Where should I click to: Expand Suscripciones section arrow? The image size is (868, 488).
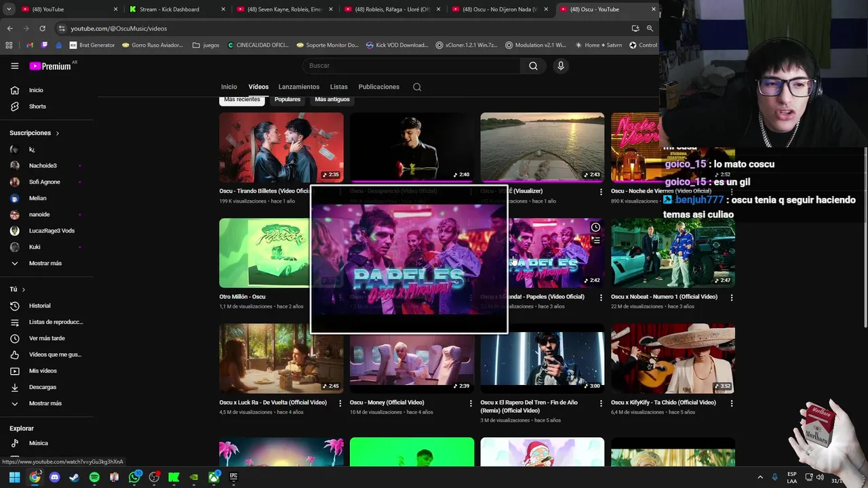pyautogui.click(x=57, y=134)
